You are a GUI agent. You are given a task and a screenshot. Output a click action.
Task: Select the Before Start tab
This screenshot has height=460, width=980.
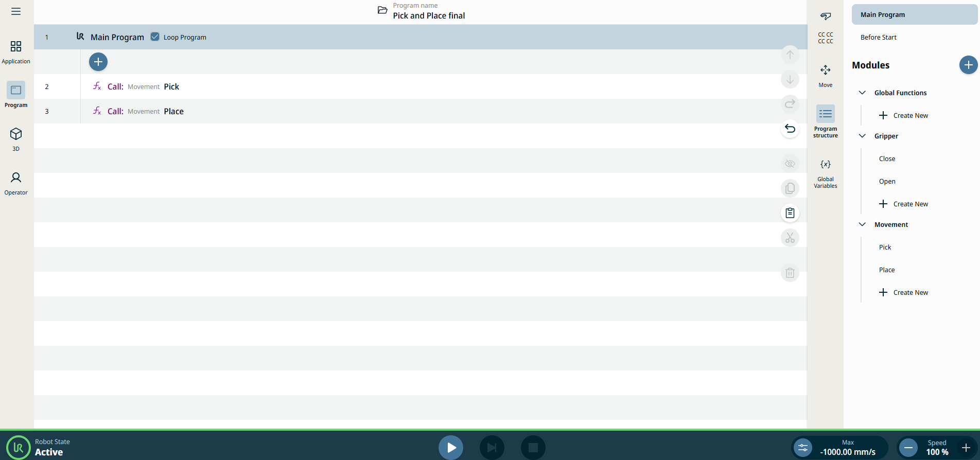pyautogui.click(x=878, y=37)
